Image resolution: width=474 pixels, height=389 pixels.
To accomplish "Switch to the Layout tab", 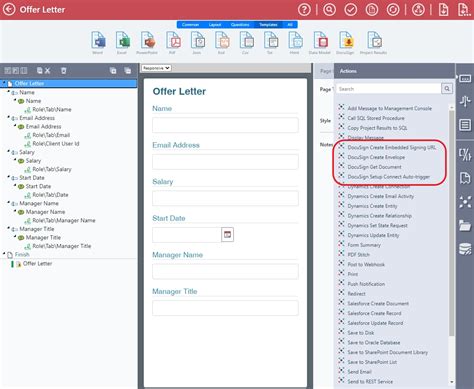I will pos(215,25).
